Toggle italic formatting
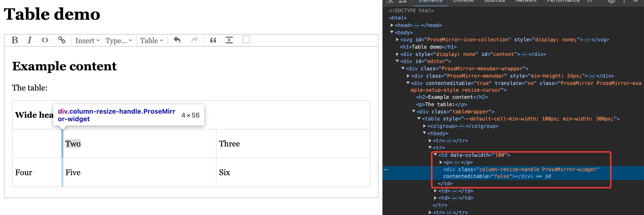644x215 pixels. [x=29, y=40]
